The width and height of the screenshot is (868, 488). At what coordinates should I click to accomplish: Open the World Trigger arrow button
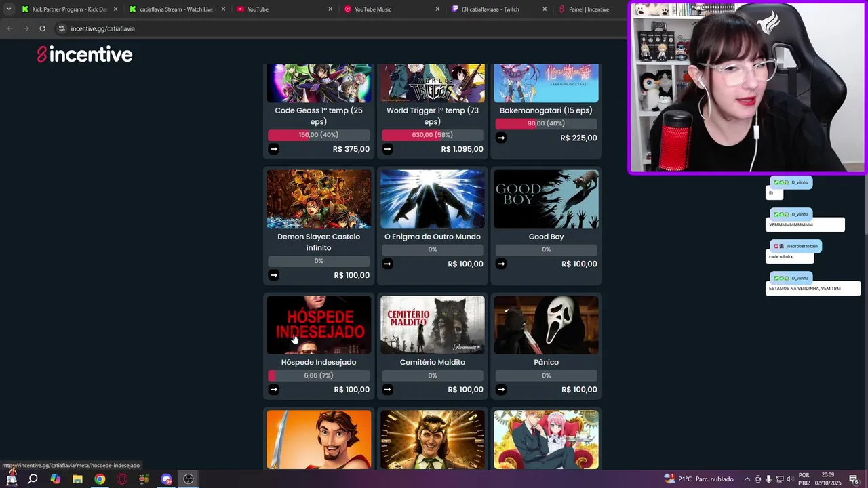[387, 149]
